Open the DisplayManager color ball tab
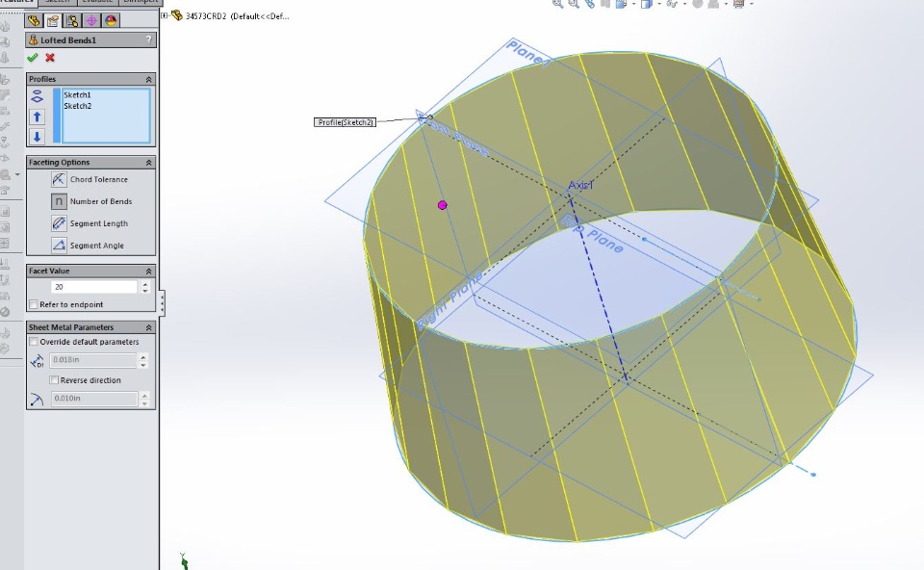Image resolution: width=924 pixels, height=570 pixels. coord(111,20)
